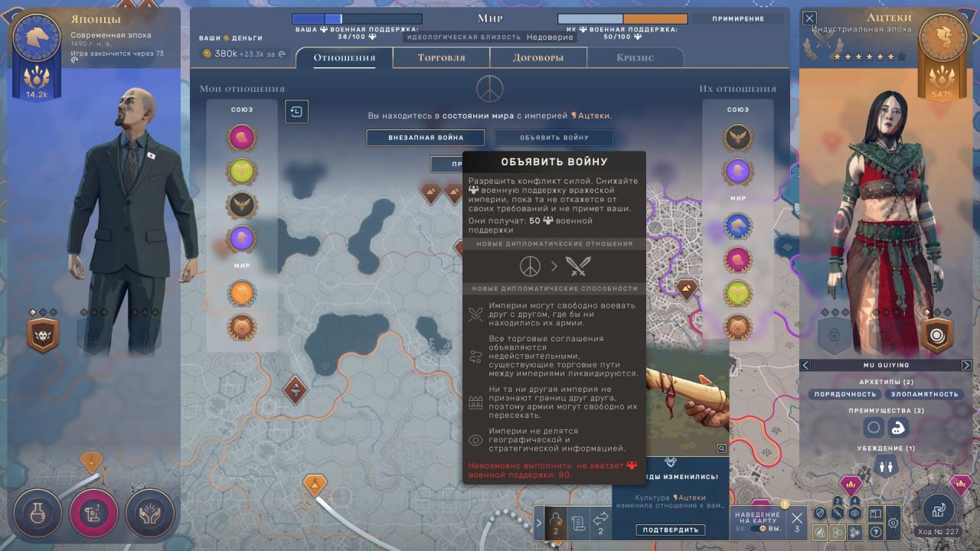Select the brown peace medallion in my relations
This screenshot has height=551, width=980.
coord(242,327)
